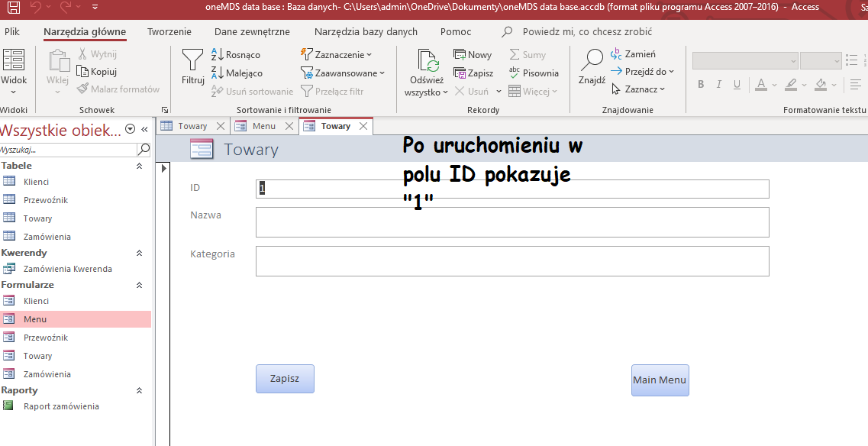Collapse the Formularze group
The width and height of the screenshot is (868, 446).
point(140,285)
